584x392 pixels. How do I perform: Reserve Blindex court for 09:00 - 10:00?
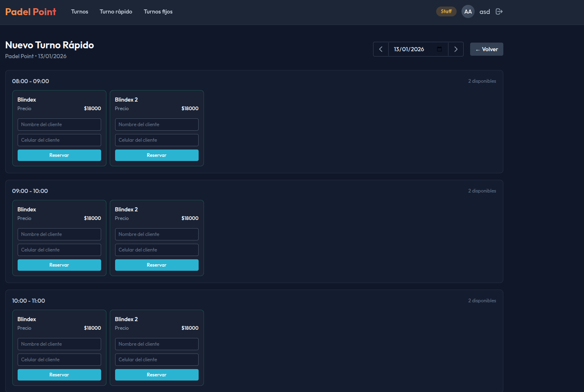tap(59, 265)
